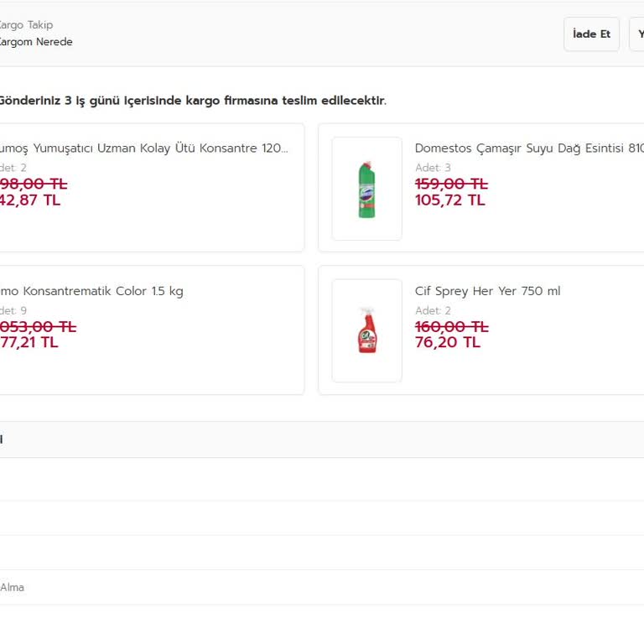
Task: Select the 77,21 TL Omo price
Action: coord(29,342)
